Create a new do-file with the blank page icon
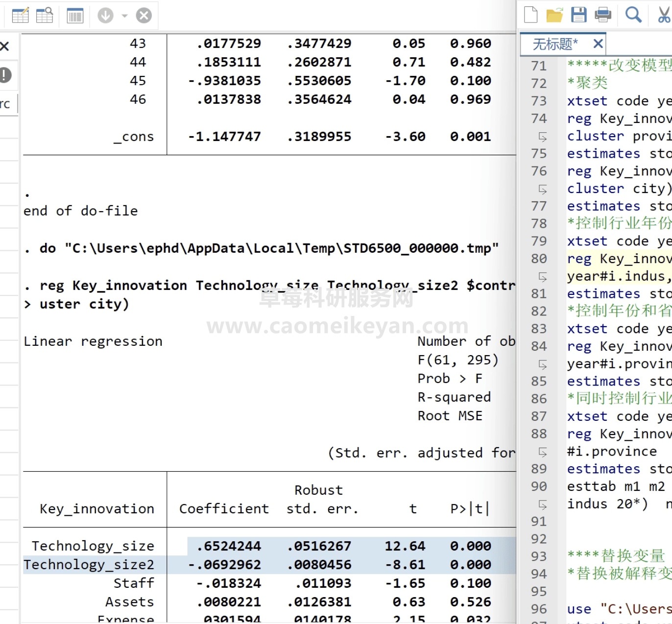 tap(530, 15)
